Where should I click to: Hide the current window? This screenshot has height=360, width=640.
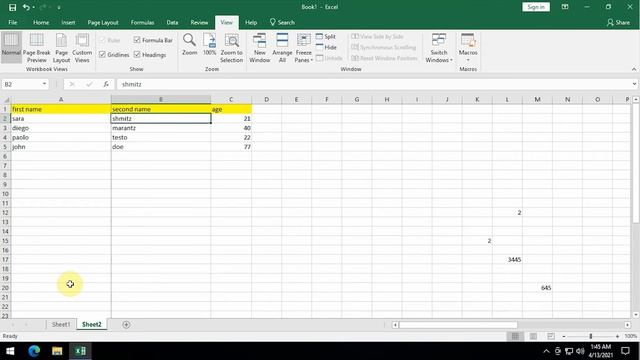point(326,47)
